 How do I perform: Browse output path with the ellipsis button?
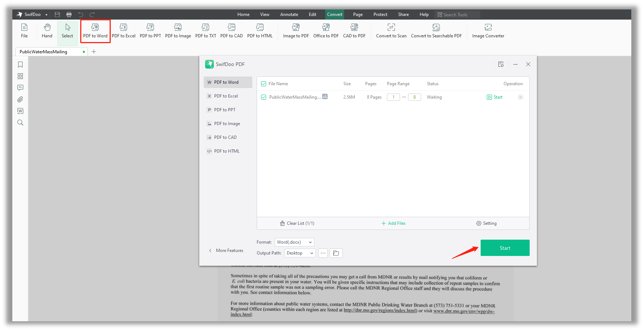coord(323,253)
